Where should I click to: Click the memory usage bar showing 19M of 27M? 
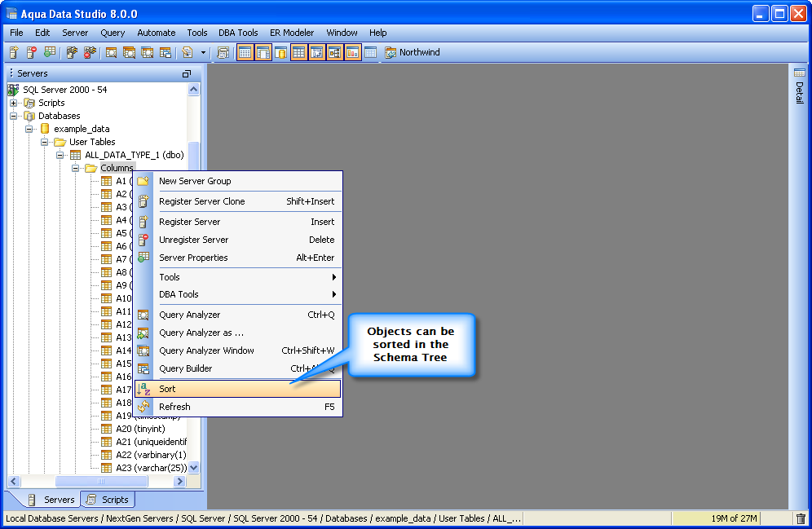716,518
